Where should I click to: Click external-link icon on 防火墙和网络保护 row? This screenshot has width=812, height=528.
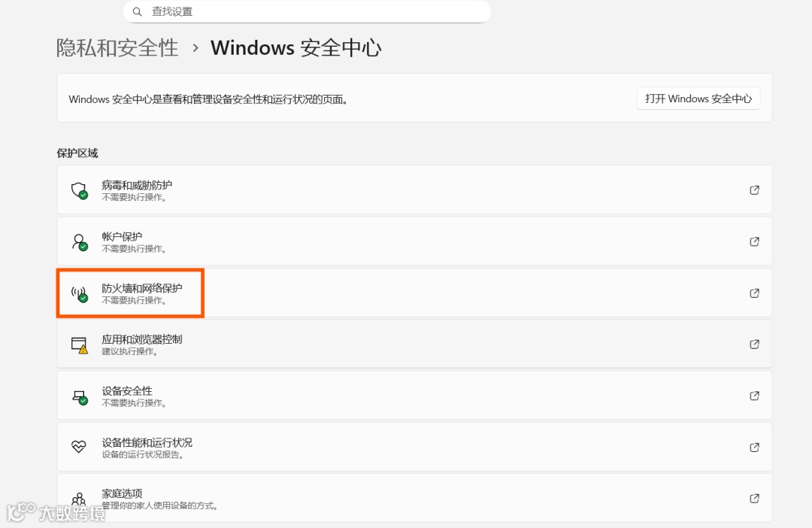click(x=755, y=293)
